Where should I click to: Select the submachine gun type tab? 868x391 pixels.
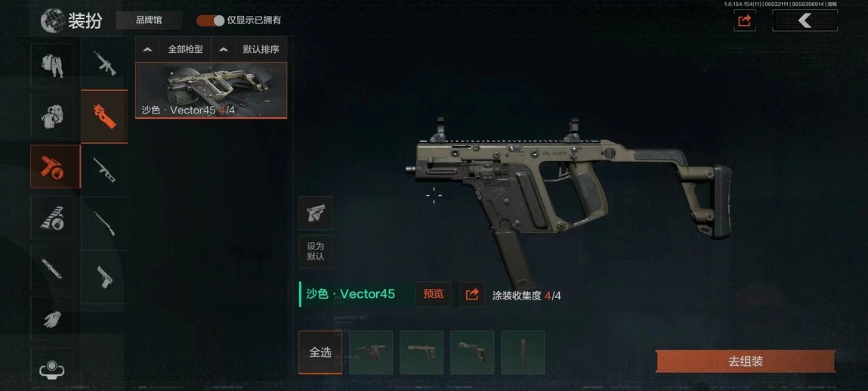click(104, 116)
